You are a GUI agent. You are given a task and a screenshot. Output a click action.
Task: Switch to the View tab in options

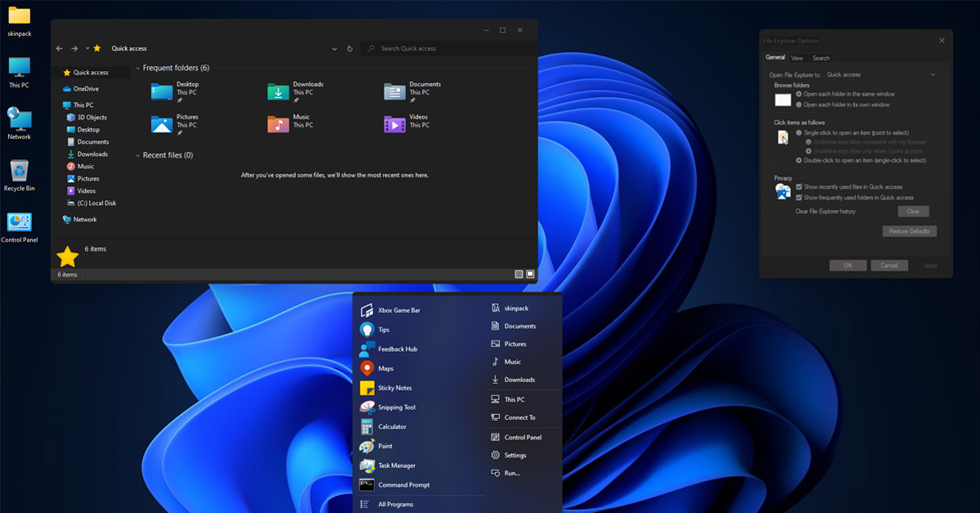pos(797,58)
